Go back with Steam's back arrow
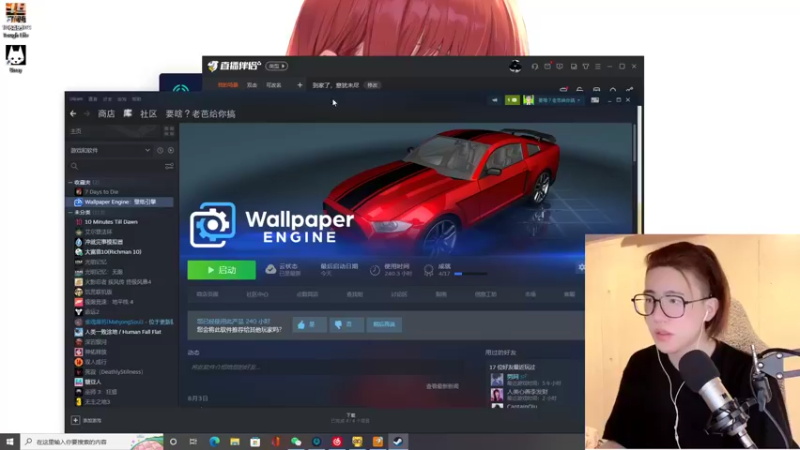Screen dimensions: 800x450 (73, 114)
